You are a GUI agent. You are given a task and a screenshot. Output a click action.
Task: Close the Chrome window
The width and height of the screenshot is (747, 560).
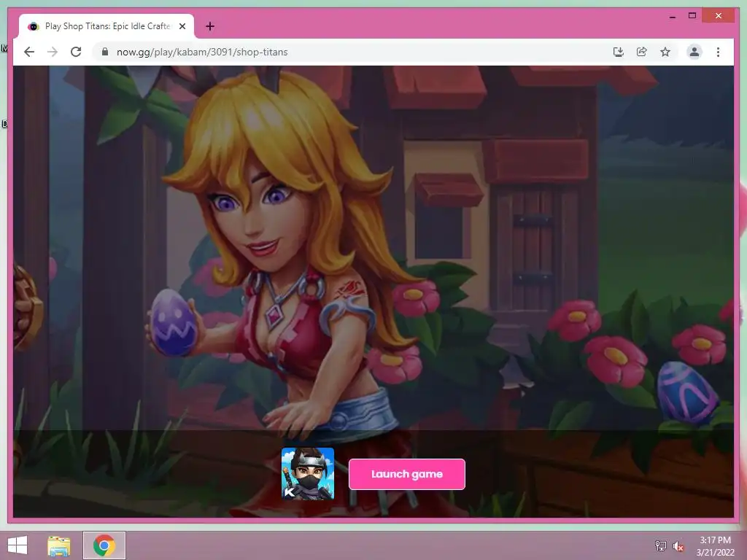pos(719,16)
